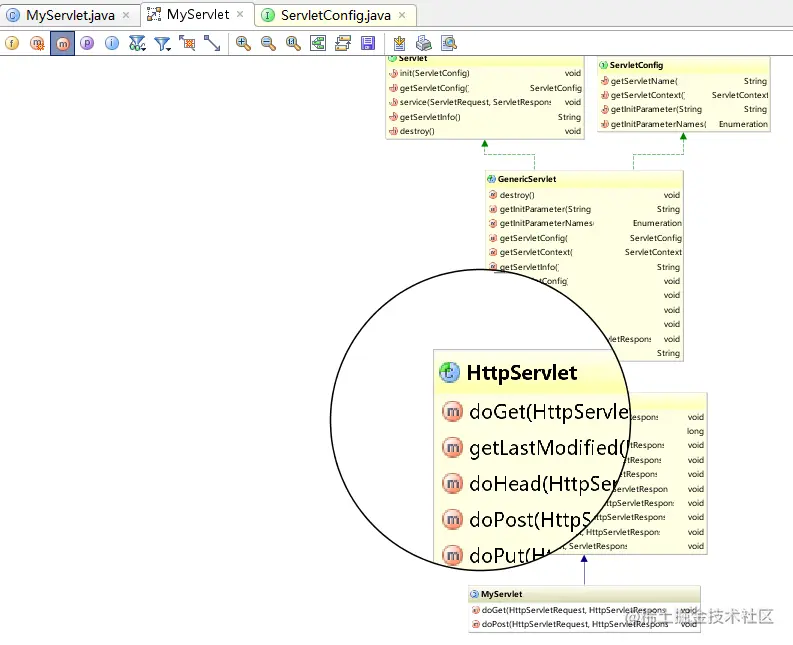
Task: Open the visibility level filter dropdown
Action: 137,44
